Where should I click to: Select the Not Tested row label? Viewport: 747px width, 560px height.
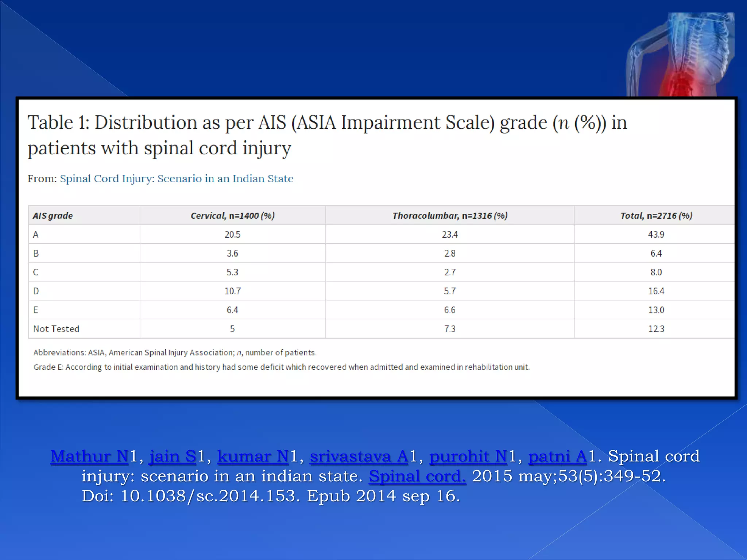coord(56,329)
